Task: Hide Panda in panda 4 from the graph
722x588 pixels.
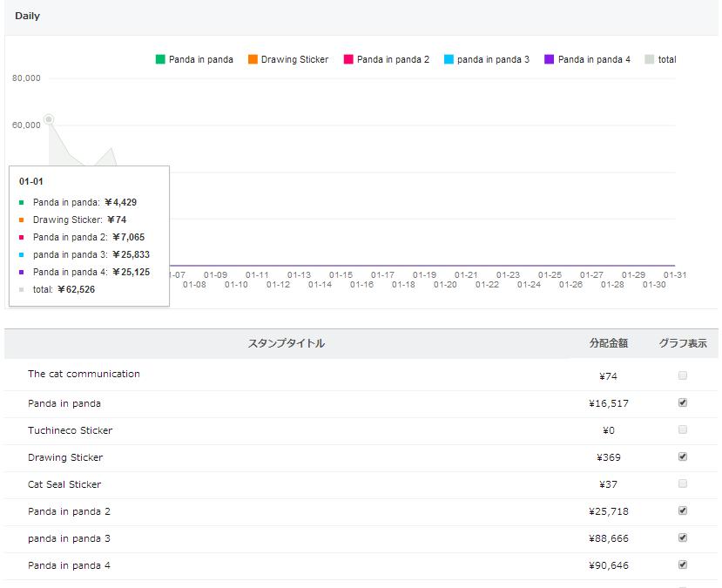Action: point(683,564)
